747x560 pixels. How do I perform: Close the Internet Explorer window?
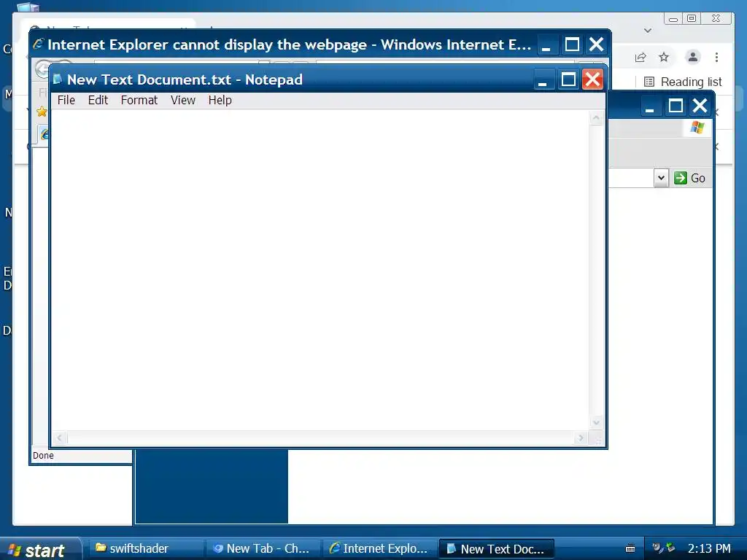click(x=597, y=44)
